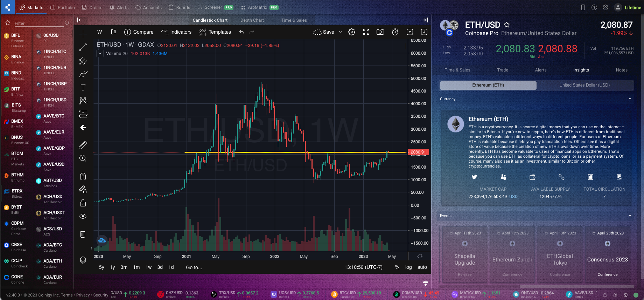Open the mobile device icon
Image resolution: width=644 pixels, height=300 pixels.
[x=583, y=7]
